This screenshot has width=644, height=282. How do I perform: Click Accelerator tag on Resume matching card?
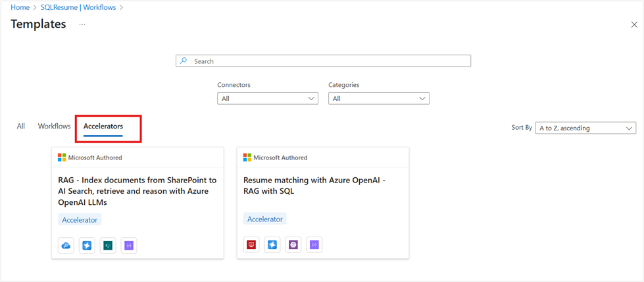[x=265, y=219]
